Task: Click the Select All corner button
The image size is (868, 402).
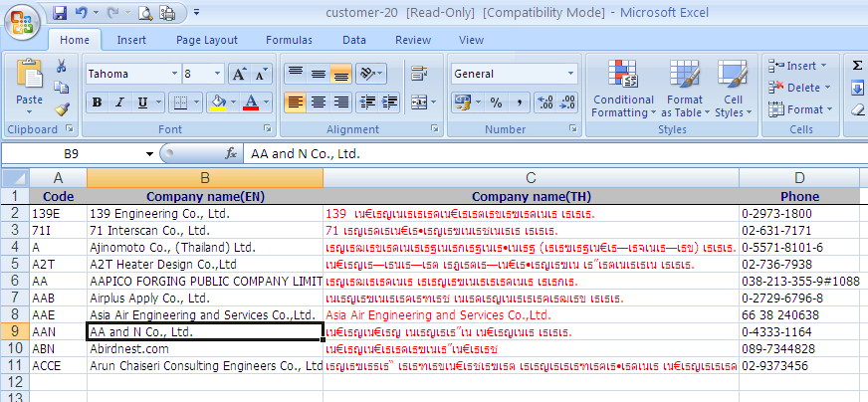Action: (14, 178)
